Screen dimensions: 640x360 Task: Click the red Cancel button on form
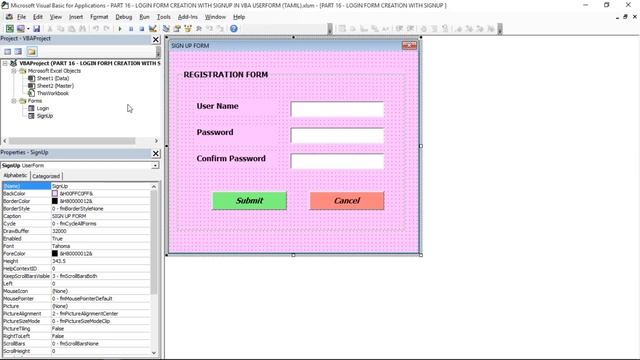(x=347, y=200)
